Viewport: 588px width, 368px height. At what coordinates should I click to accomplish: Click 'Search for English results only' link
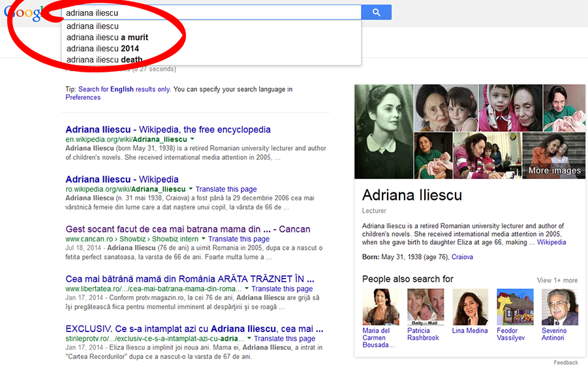coord(124,89)
